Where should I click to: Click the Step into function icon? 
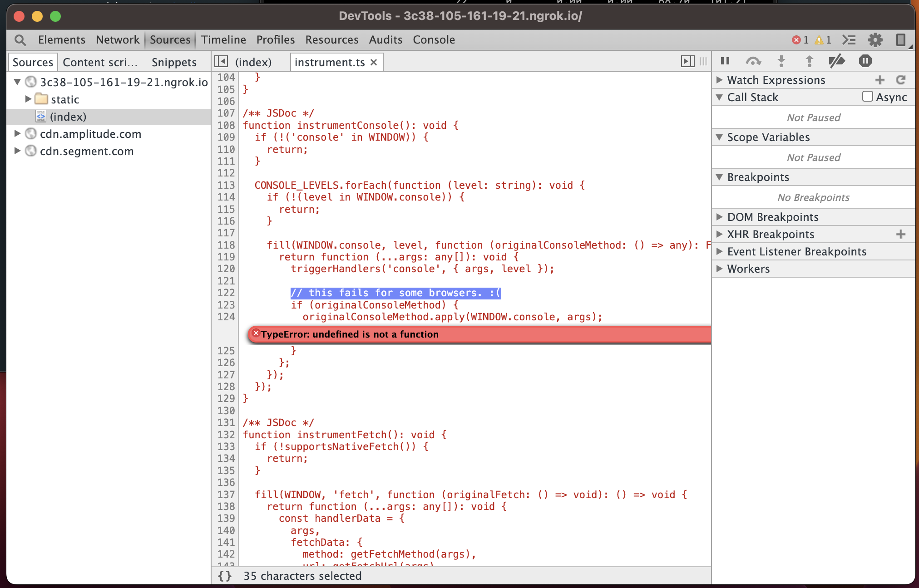click(x=782, y=61)
